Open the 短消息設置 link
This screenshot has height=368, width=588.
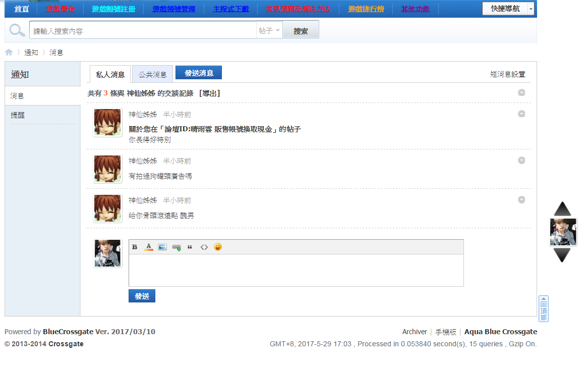[x=508, y=74]
